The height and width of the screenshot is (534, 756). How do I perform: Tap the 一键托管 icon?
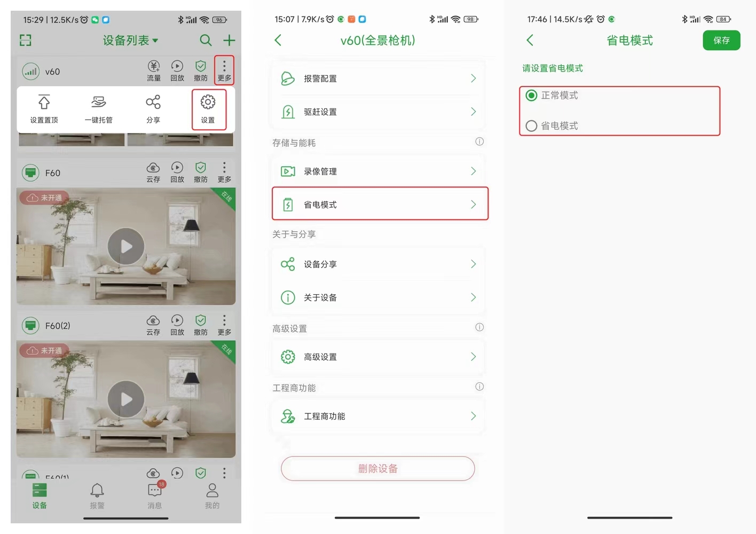pyautogui.click(x=99, y=102)
